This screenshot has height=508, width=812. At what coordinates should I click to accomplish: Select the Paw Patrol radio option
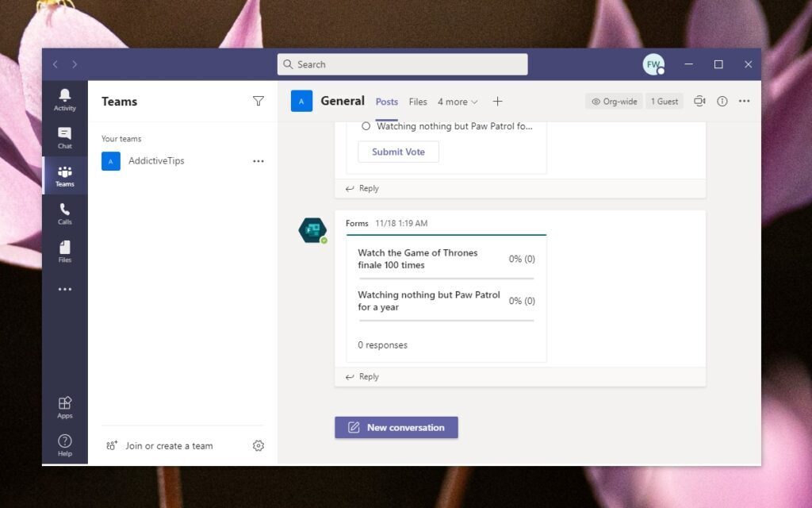pyautogui.click(x=366, y=126)
